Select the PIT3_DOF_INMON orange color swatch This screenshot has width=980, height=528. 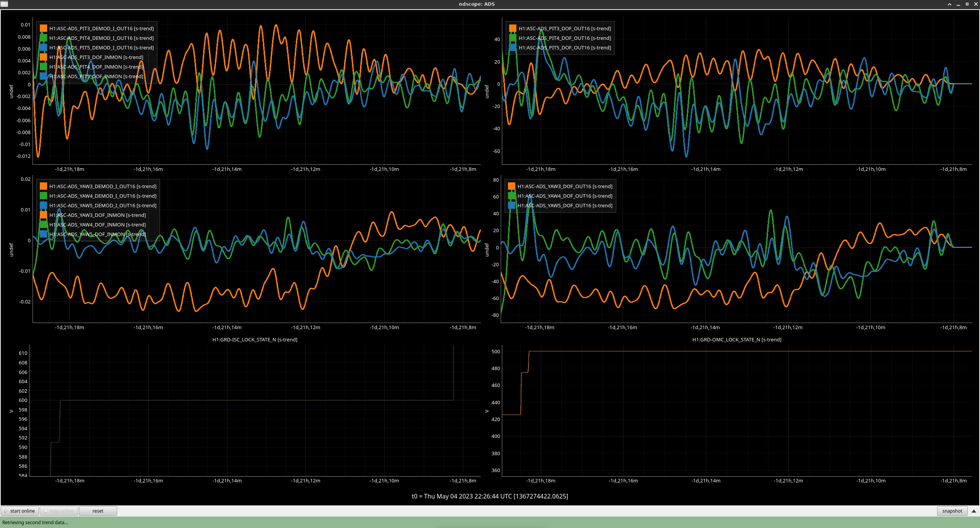(x=43, y=57)
